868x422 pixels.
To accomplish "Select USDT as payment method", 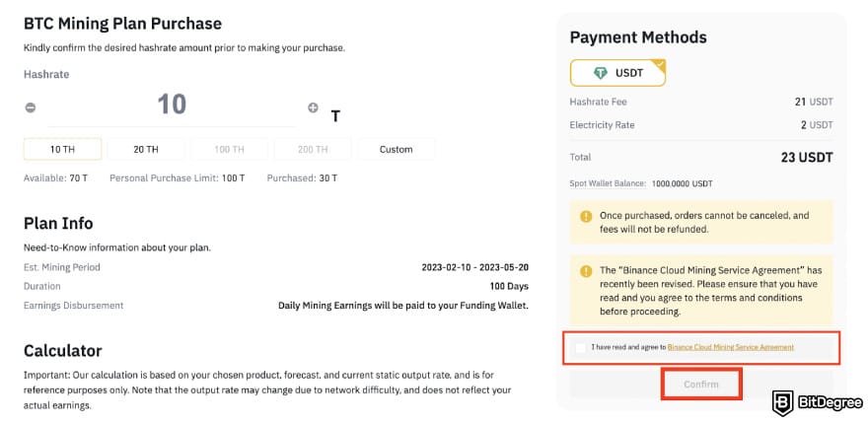I will [617, 73].
